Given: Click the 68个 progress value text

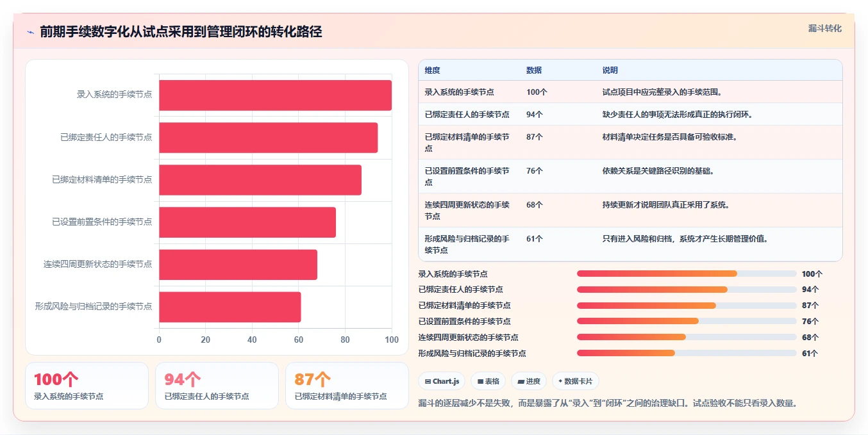Looking at the screenshot, I should (810, 337).
